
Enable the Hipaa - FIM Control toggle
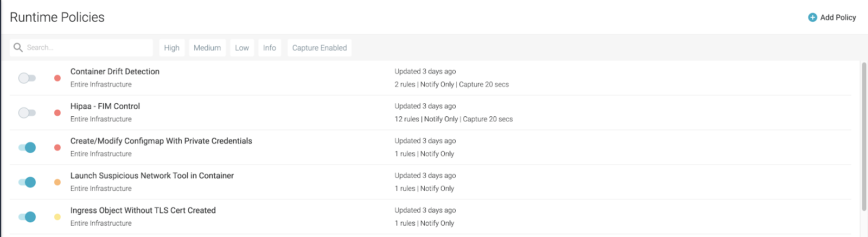[x=27, y=113]
